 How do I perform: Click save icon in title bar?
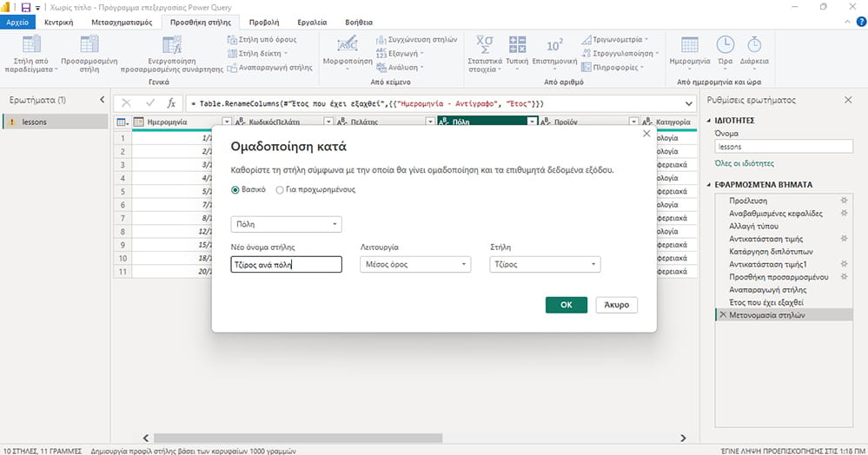coord(25,7)
